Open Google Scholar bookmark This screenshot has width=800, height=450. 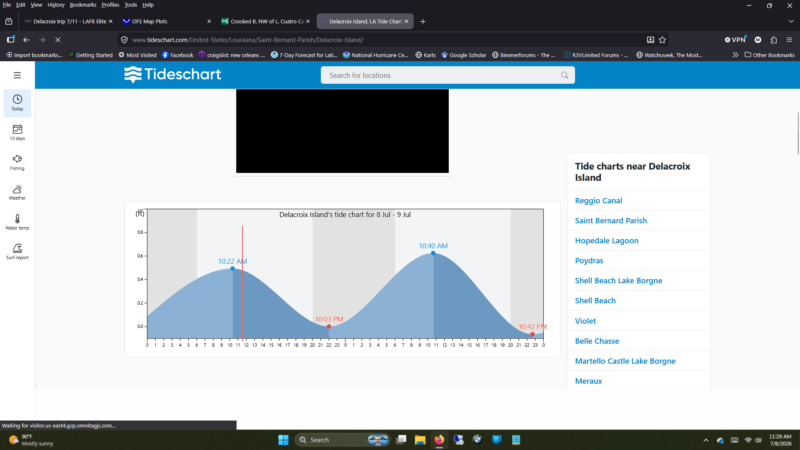point(463,55)
